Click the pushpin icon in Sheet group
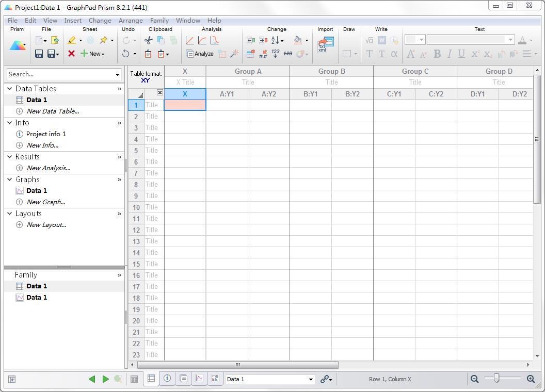 (x=103, y=40)
